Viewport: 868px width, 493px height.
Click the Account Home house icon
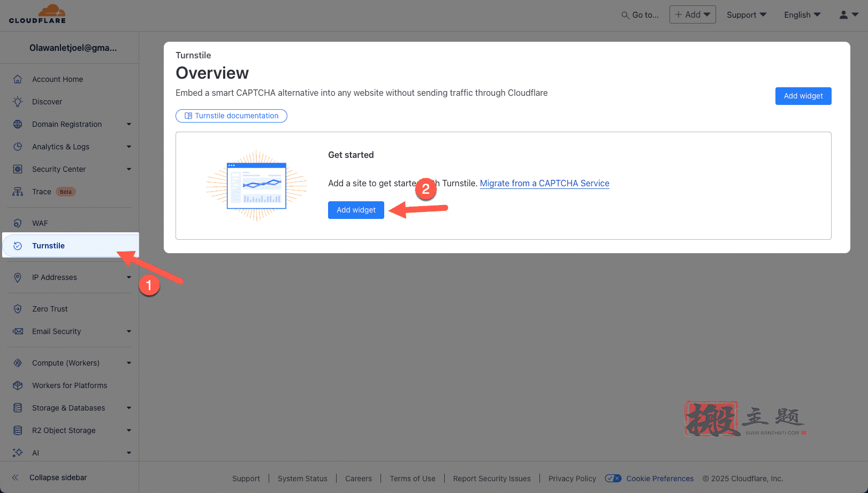point(18,79)
